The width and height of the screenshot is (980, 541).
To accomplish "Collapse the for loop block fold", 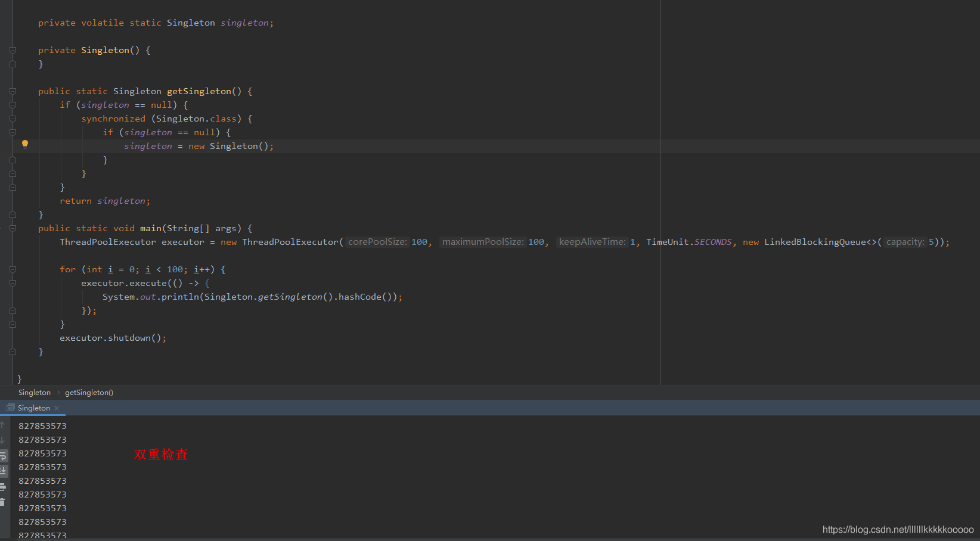I will 13,269.
